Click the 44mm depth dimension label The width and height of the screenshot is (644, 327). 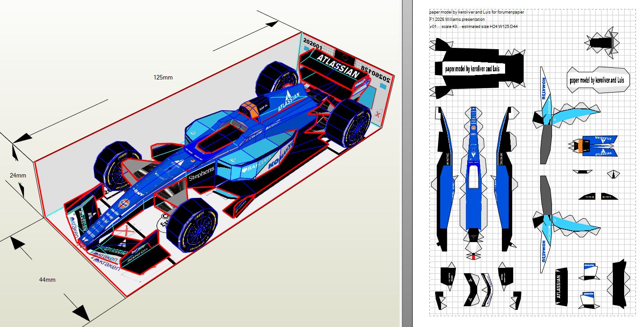pyautogui.click(x=47, y=280)
